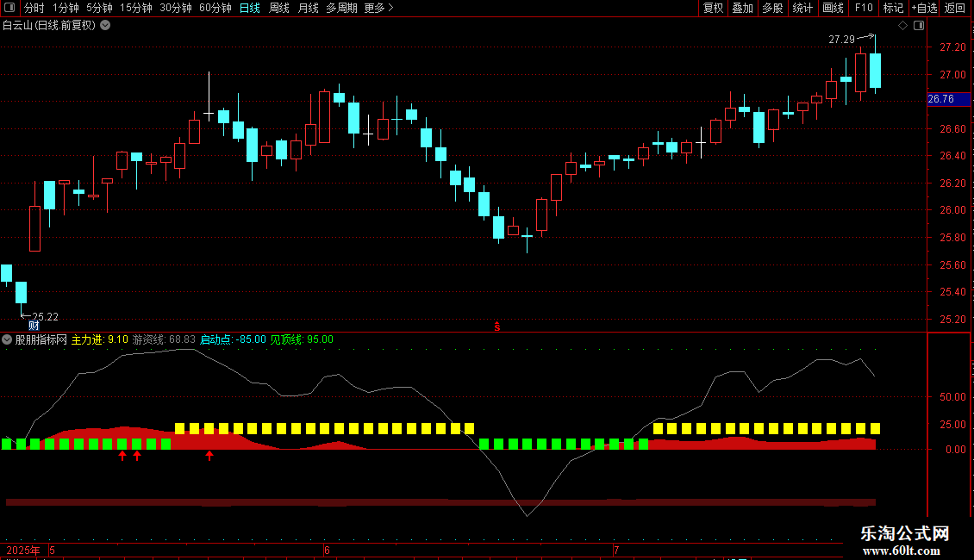Select the 15分钟 period tab

pyautogui.click(x=136, y=8)
